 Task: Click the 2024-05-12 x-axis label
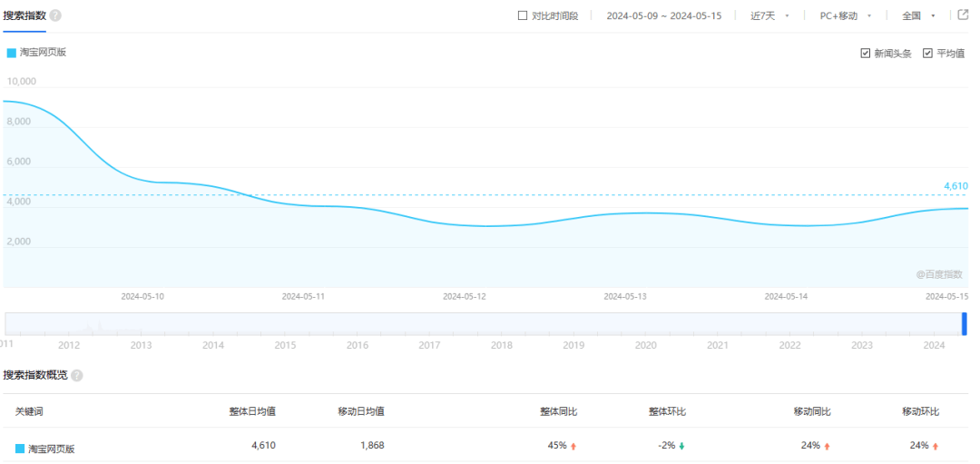pos(465,296)
